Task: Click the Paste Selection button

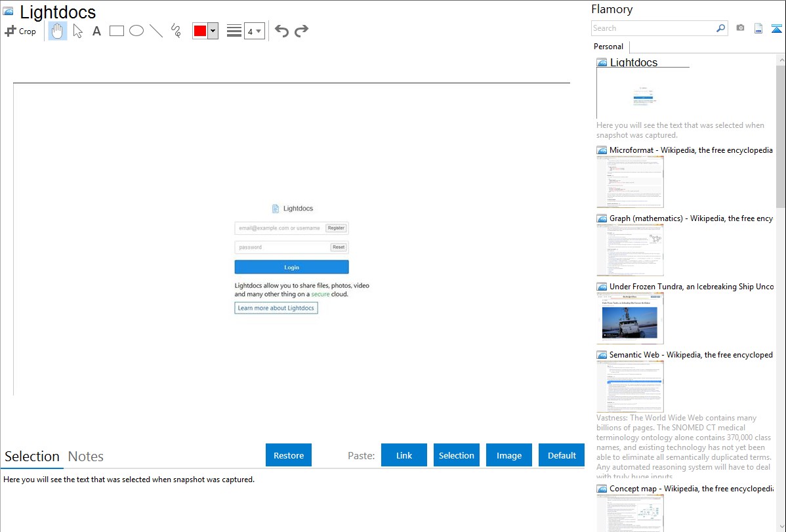Action: click(x=456, y=455)
